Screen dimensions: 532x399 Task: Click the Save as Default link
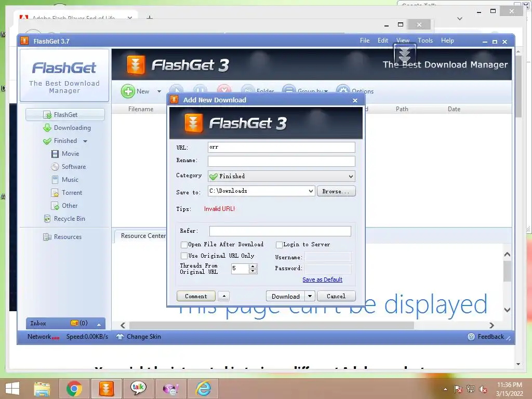coord(322,280)
